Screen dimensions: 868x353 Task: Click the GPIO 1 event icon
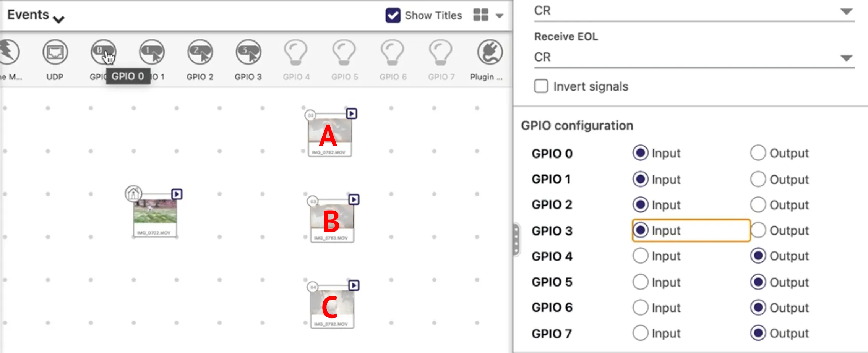(x=152, y=52)
